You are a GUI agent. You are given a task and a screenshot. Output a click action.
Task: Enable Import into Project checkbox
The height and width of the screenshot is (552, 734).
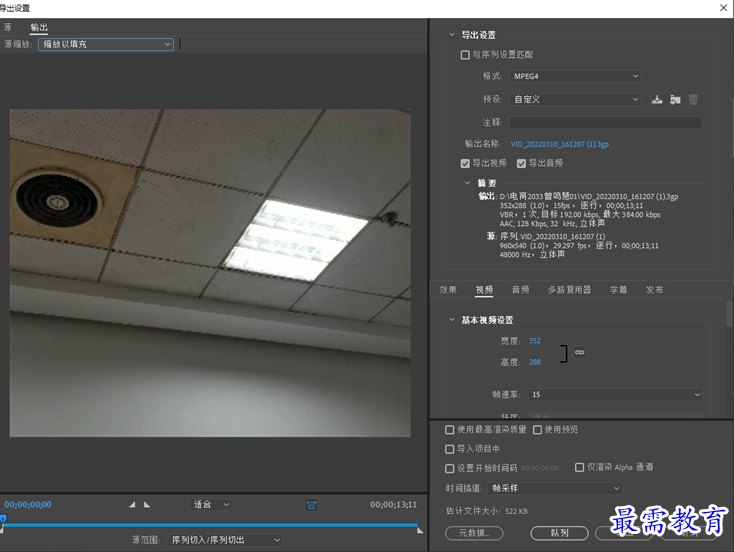(450, 449)
